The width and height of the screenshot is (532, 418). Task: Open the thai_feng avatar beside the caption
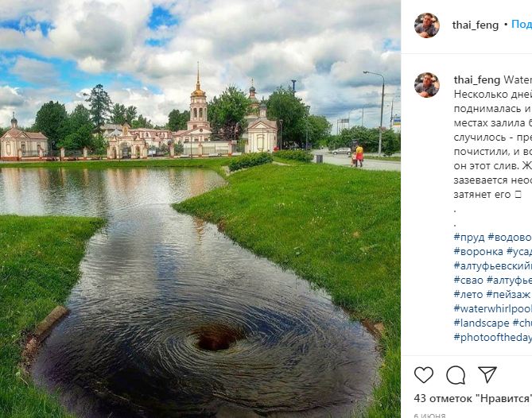point(427,85)
